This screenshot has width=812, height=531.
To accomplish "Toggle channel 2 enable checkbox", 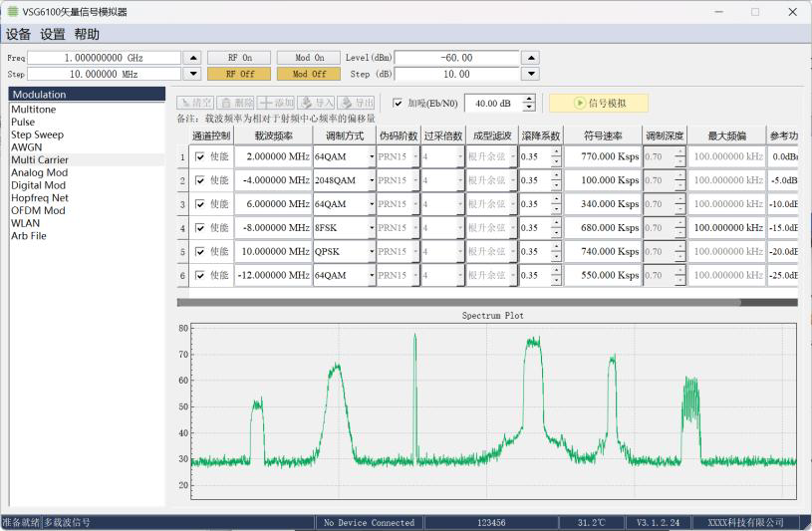I will (x=200, y=180).
